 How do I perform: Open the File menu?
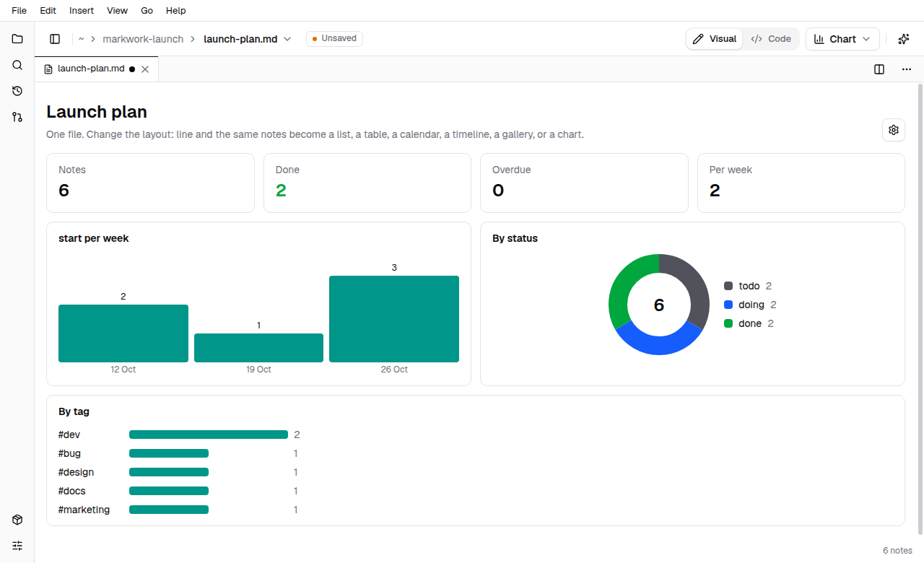point(19,11)
